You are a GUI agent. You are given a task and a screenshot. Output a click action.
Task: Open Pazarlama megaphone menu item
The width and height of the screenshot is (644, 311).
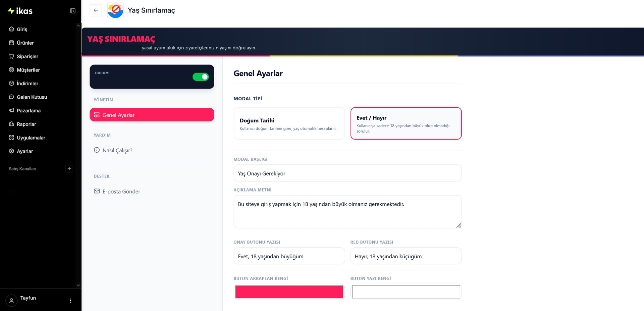[29, 110]
